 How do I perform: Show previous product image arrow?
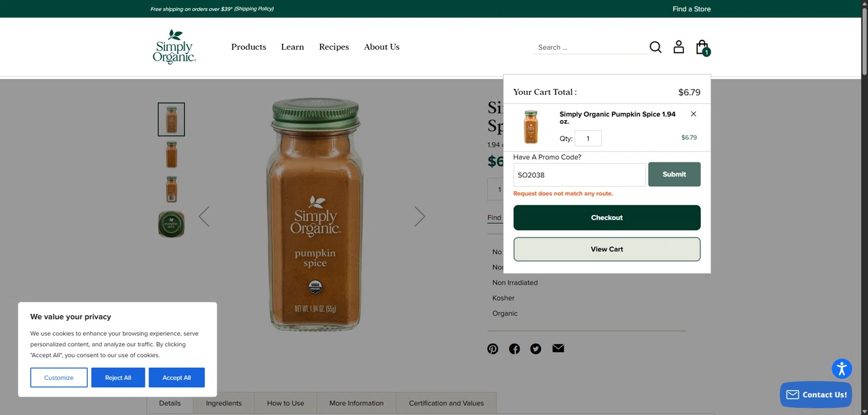(x=204, y=216)
